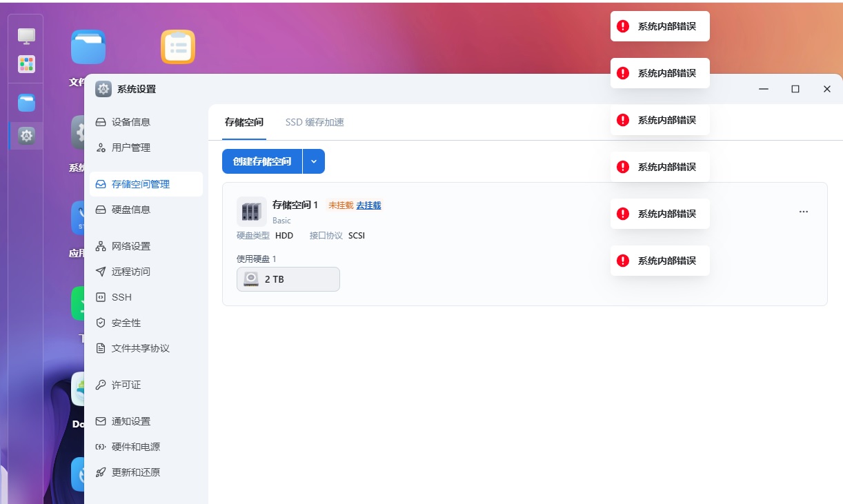Click the gear icon in 系统设置 title bar

click(103, 89)
